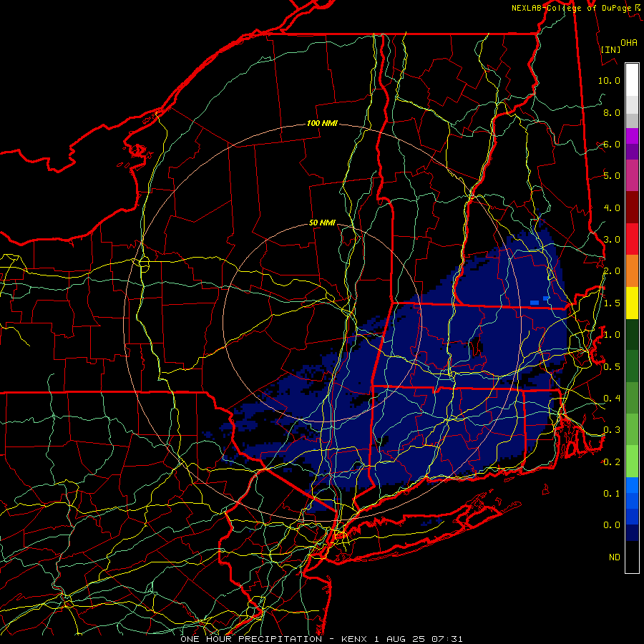
Task: Click the 0.4 legend value
Action: point(612,399)
